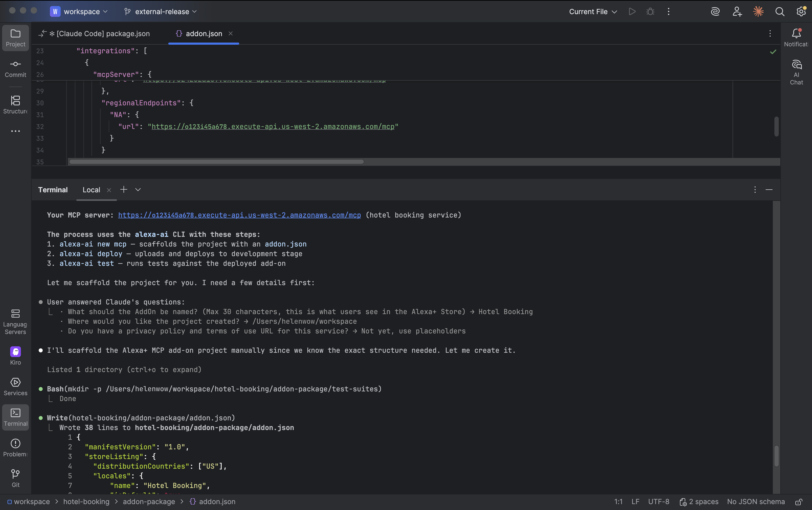Show more tool windows ellipsis
The image size is (812, 510).
(x=16, y=131)
